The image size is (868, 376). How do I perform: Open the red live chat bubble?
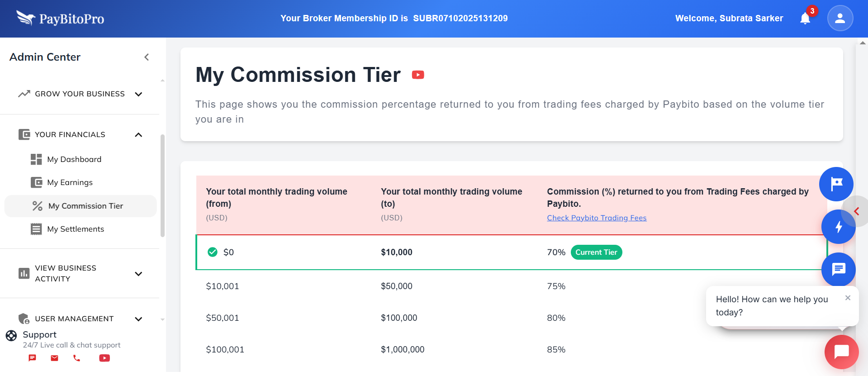[x=841, y=352]
